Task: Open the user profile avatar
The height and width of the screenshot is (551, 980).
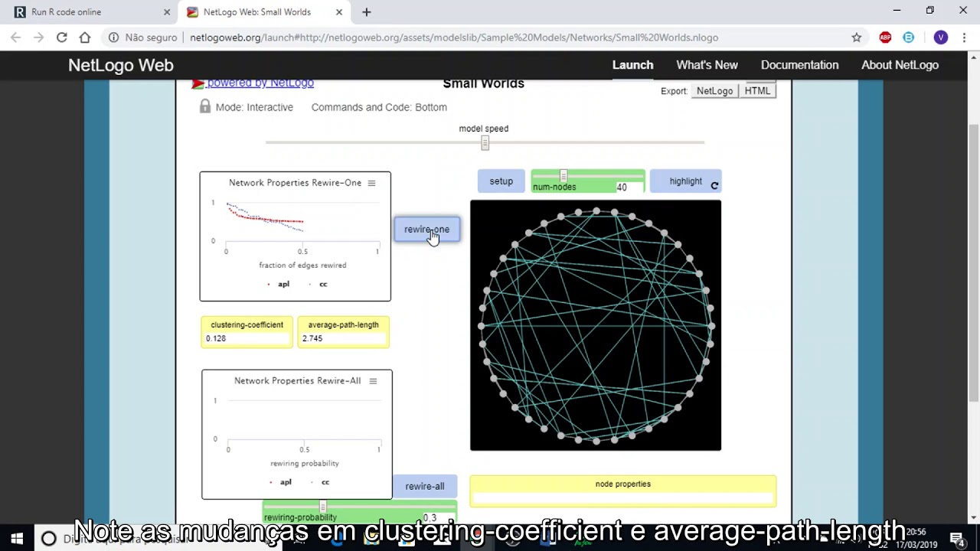Action: click(941, 37)
